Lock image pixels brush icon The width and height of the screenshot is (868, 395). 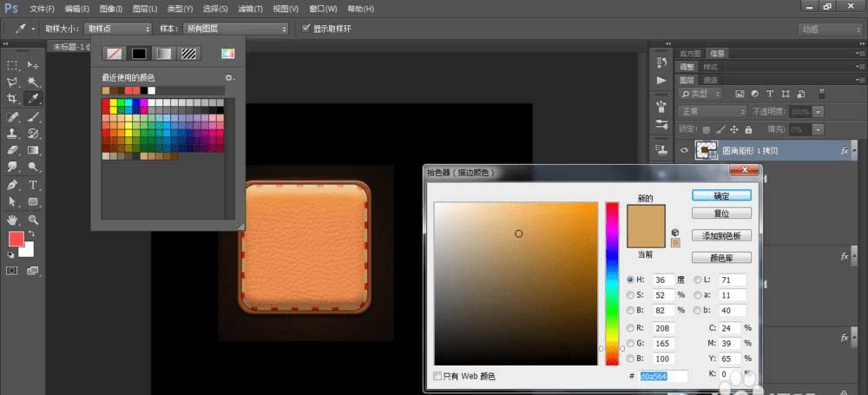[720, 129]
